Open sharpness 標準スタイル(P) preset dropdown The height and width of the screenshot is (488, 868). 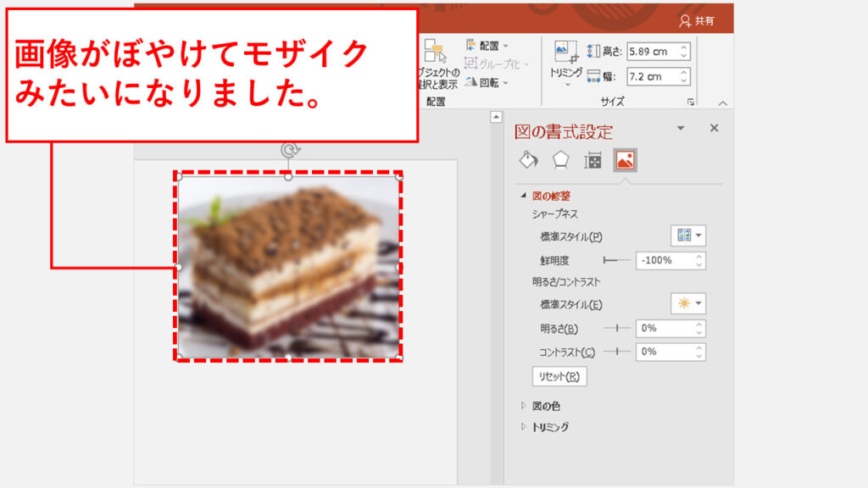tap(688, 236)
